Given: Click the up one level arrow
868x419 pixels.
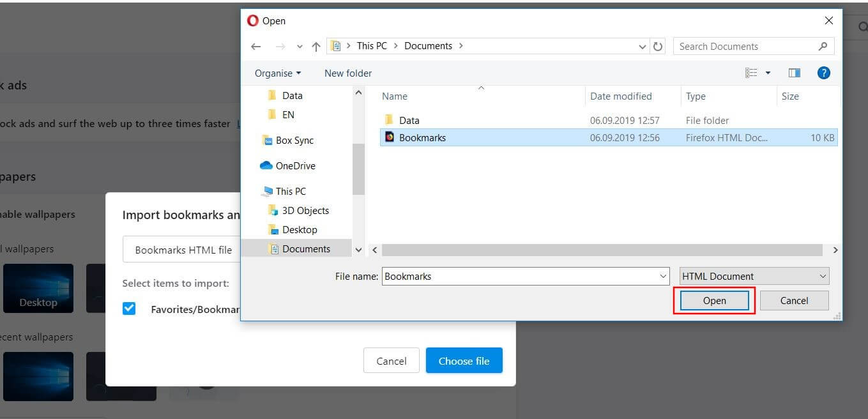Looking at the screenshot, I should point(316,45).
